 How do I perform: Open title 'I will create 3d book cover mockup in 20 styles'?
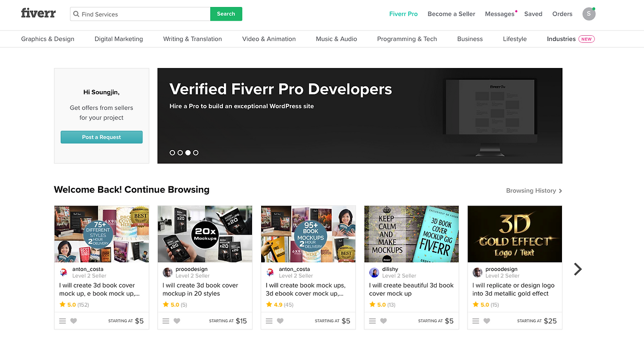tap(200, 290)
